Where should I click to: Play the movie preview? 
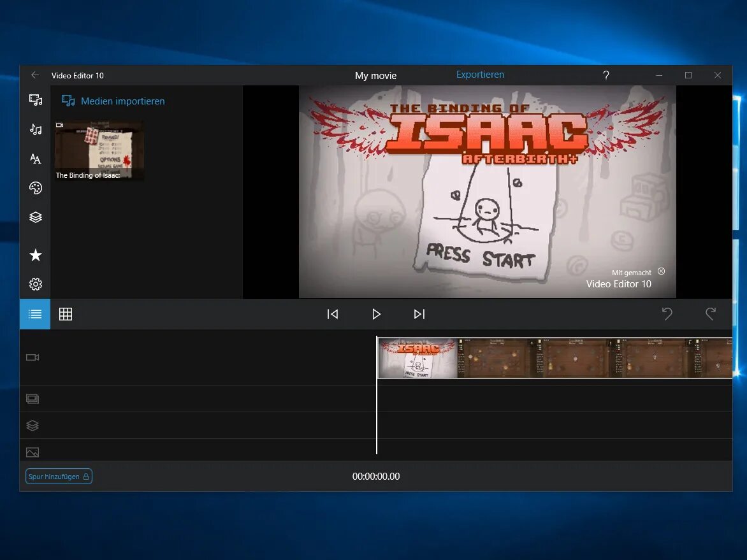pos(376,314)
